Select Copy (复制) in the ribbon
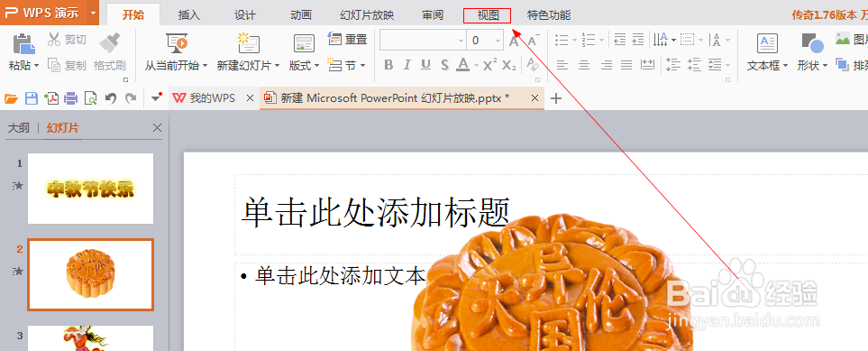Viewport: 868px width, 351px height. [67, 66]
